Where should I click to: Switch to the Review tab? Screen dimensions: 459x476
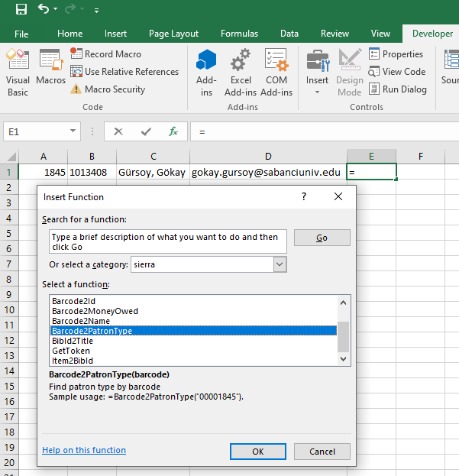335,34
